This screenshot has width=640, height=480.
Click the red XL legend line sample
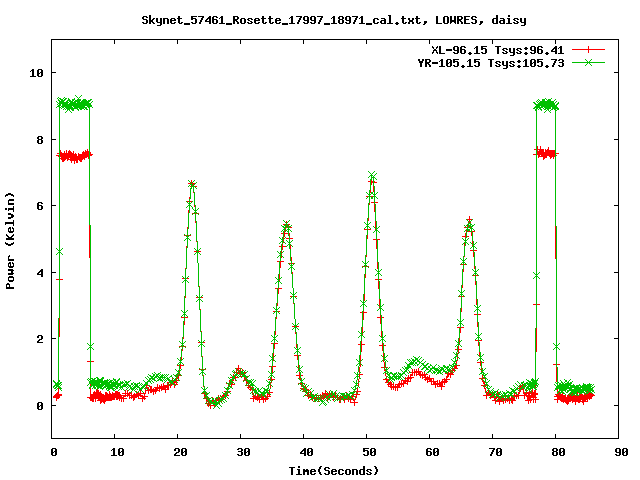pos(588,50)
